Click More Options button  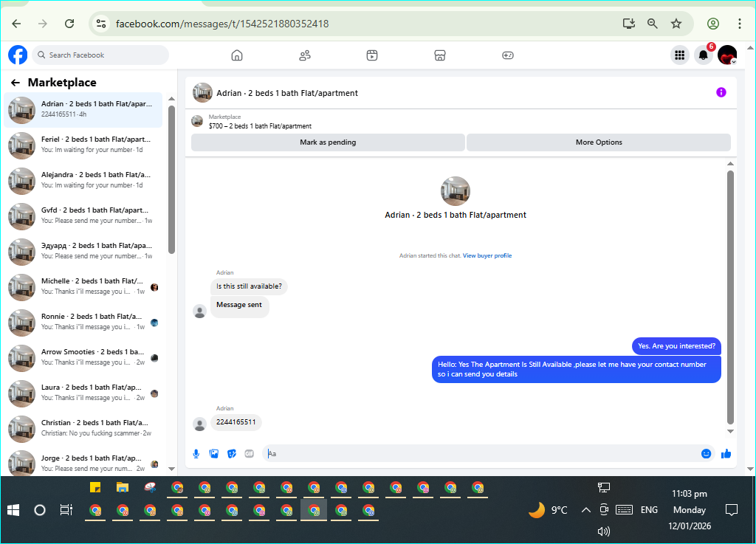coord(599,142)
